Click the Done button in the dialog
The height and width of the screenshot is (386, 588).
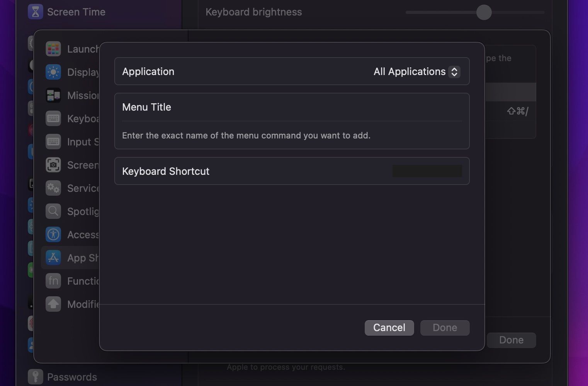coord(445,328)
